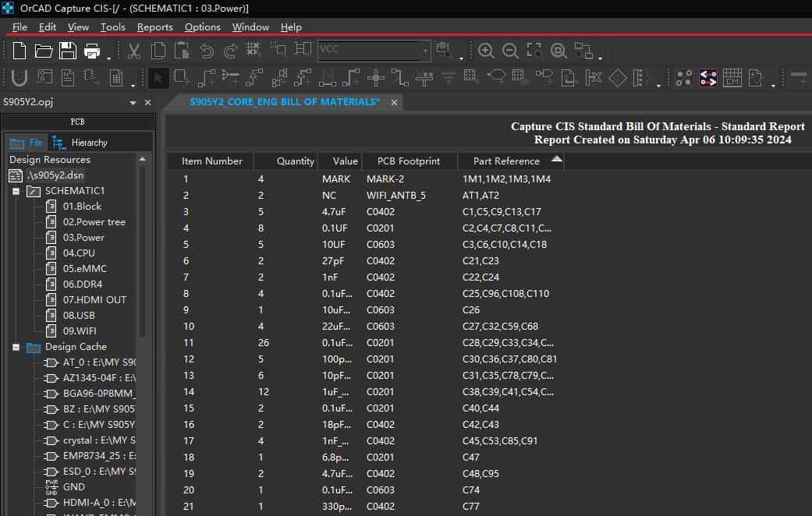Open the VCC net combo box dropdown
Image resolution: width=812 pixels, height=516 pixels.
tap(425, 51)
